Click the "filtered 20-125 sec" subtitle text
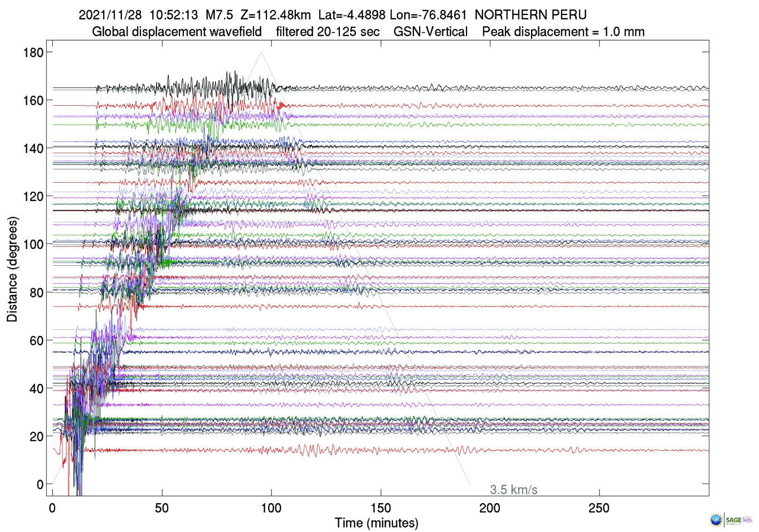The width and height of the screenshot is (759, 532). tap(328, 32)
